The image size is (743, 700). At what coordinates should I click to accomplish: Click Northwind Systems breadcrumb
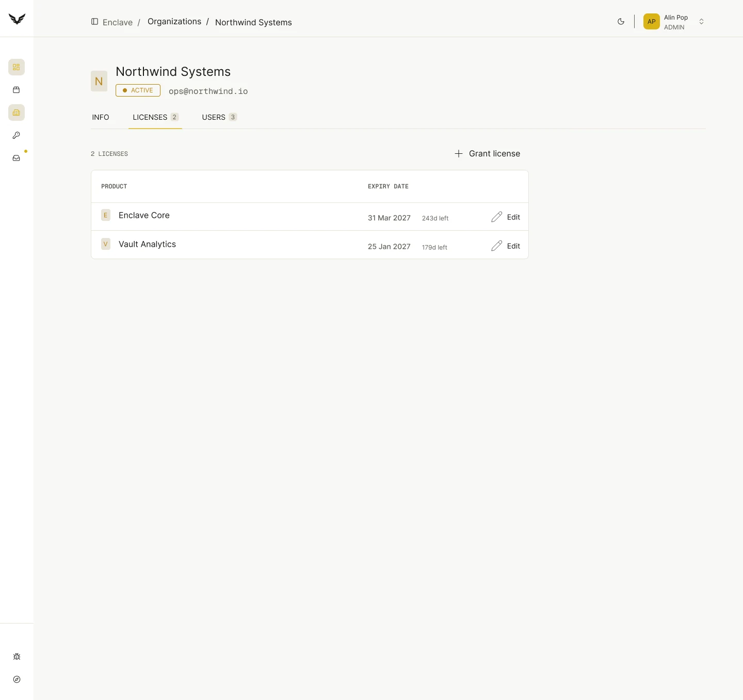[253, 22]
